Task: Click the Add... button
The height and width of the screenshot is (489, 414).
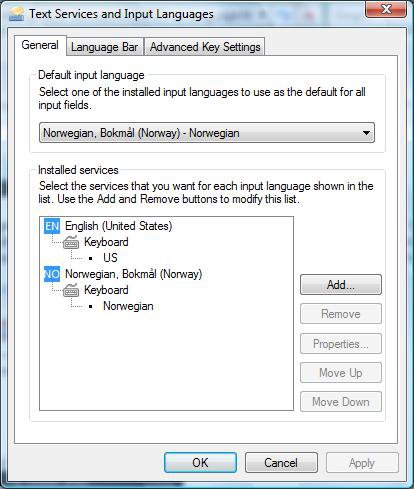Action: point(341,285)
